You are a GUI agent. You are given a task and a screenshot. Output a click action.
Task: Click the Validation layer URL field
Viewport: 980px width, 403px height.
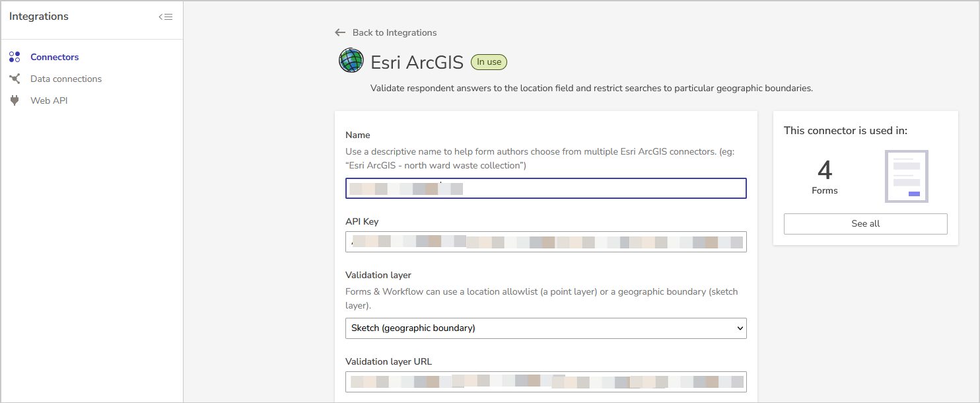click(545, 381)
